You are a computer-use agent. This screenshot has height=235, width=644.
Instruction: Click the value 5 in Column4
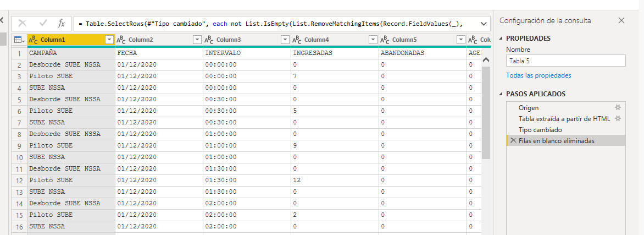point(335,111)
